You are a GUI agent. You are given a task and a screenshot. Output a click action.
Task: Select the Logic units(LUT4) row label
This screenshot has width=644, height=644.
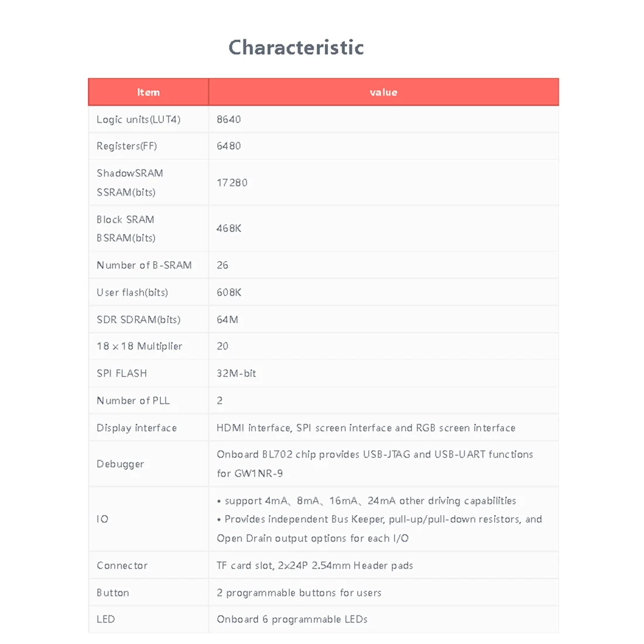(139, 119)
